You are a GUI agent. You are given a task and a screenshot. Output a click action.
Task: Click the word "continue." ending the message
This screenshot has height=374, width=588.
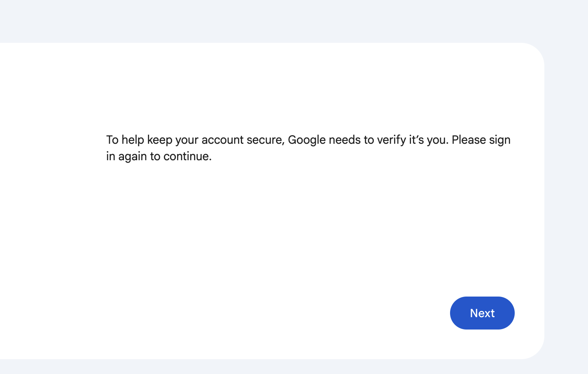pyautogui.click(x=187, y=157)
